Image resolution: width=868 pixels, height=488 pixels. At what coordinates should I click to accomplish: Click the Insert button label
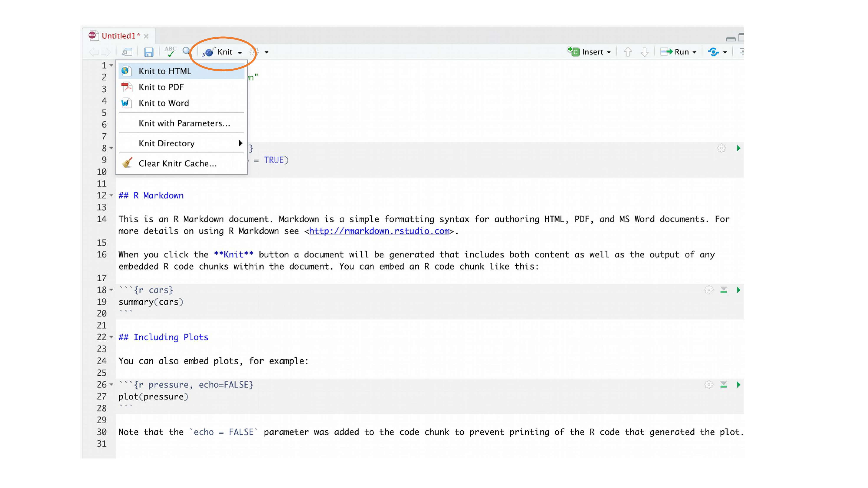pyautogui.click(x=592, y=52)
